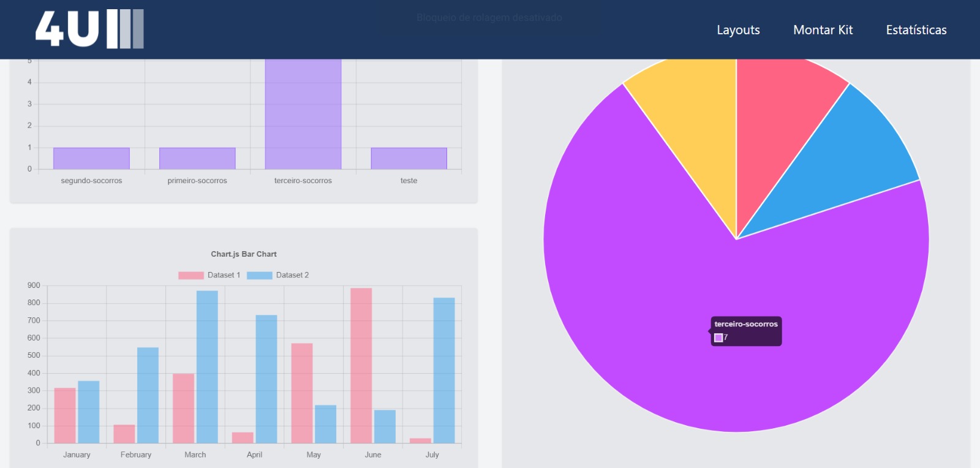The height and width of the screenshot is (468, 980).
Task: Click the blue January bar
Action: [x=89, y=412]
